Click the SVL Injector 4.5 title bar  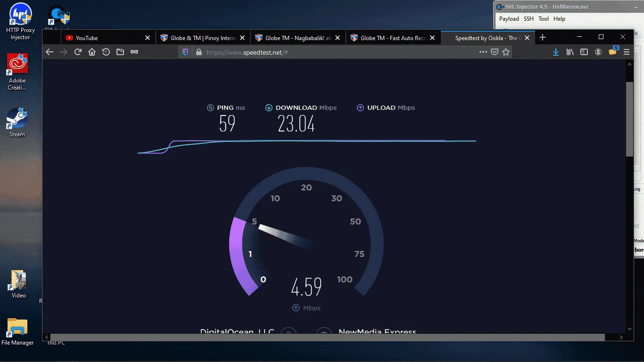[x=568, y=7]
